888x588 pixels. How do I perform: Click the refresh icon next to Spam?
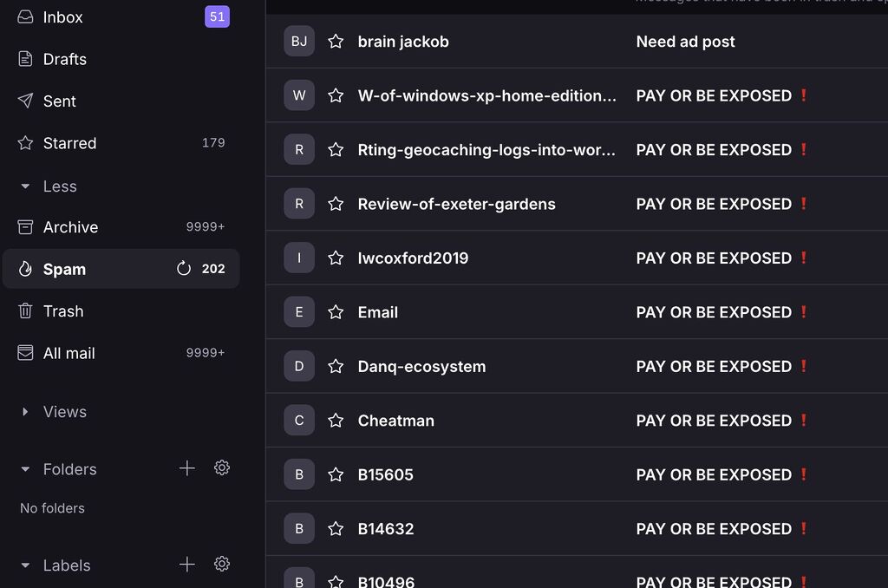tap(184, 268)
